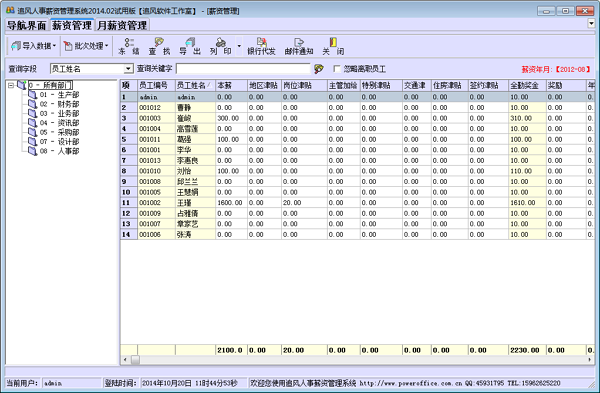This screenshot has height=393, width=600.
Task: Click the 查找 find toolbar icon
Action: click(x=159, y=46)
